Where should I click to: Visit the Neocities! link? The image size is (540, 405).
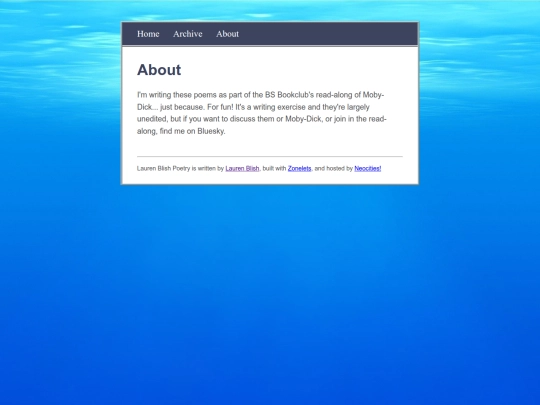(x=367, y=168)
